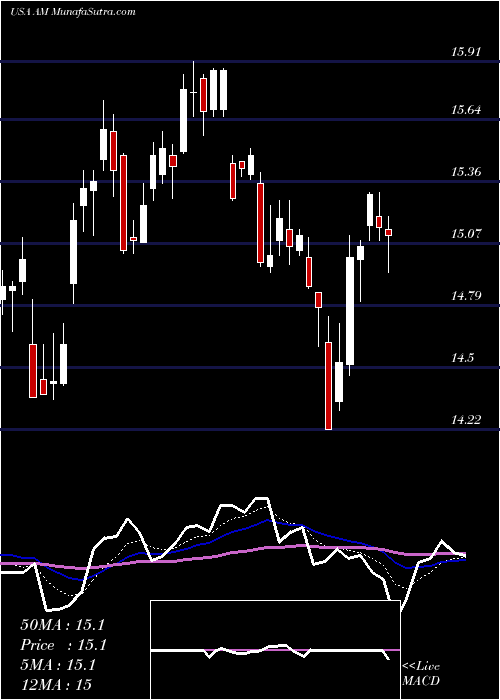Click the last red candle near 15.07

[x=388, y=233]
